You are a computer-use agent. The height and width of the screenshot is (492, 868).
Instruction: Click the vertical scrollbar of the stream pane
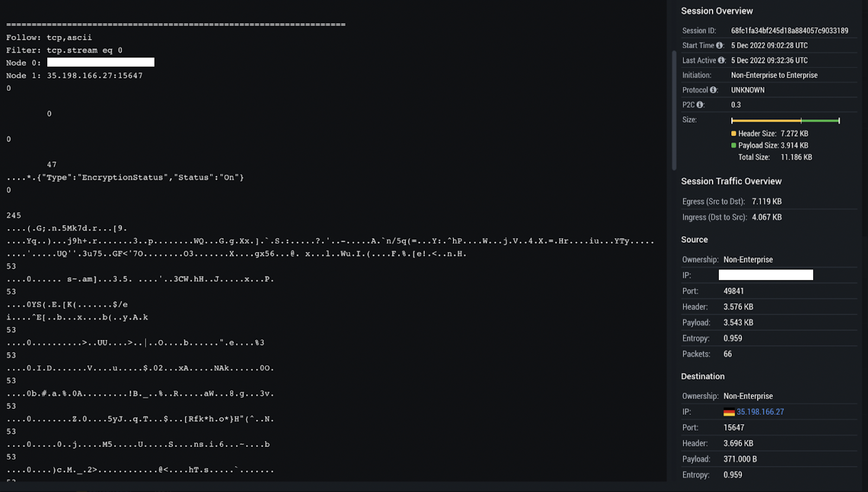(674, 109)
